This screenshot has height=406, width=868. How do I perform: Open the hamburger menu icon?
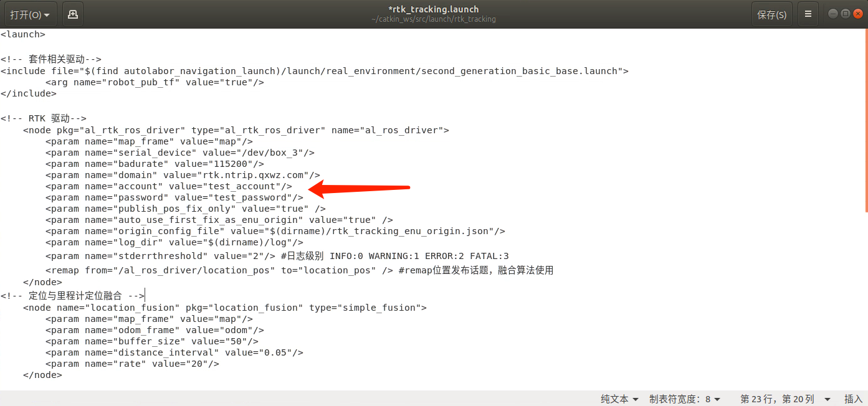tap(808, 14)
